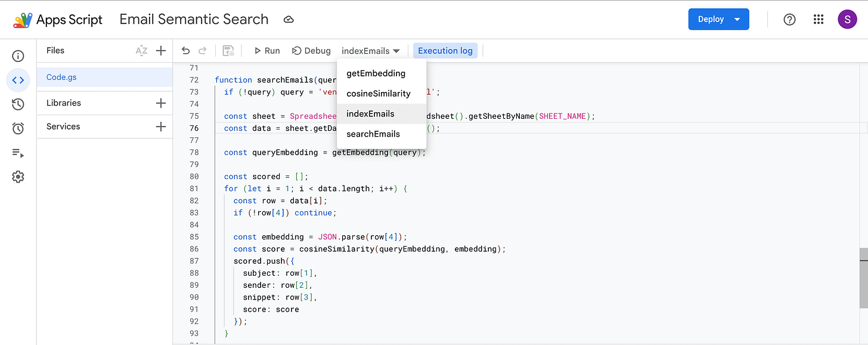Screen dimensions: 868x345
Task: Open the Google apps grid
Action: [x=819, y=20]
